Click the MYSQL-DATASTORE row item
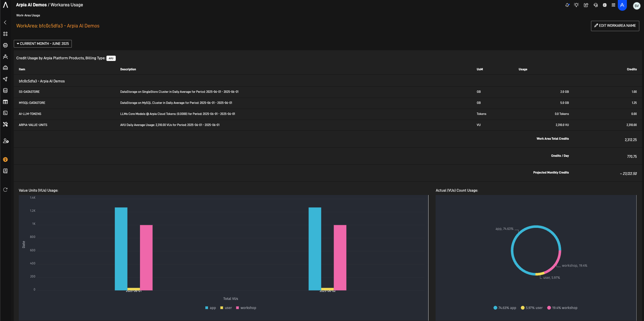The image size is (644, 321). click(32, 103)
